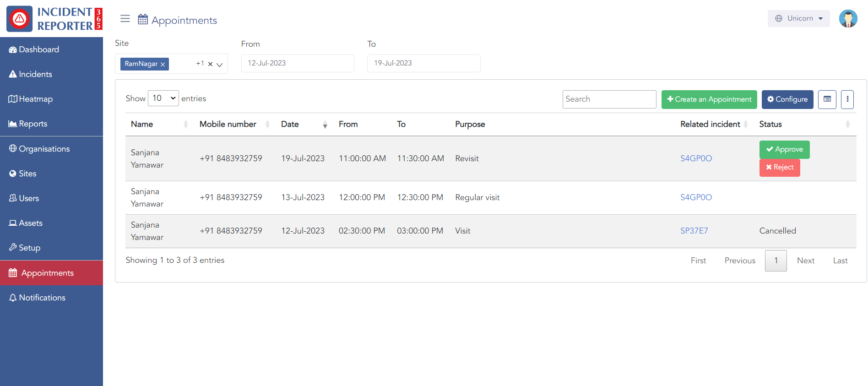Approve the Revisit appointment
868x386 pixels.
tap(784, 150)
